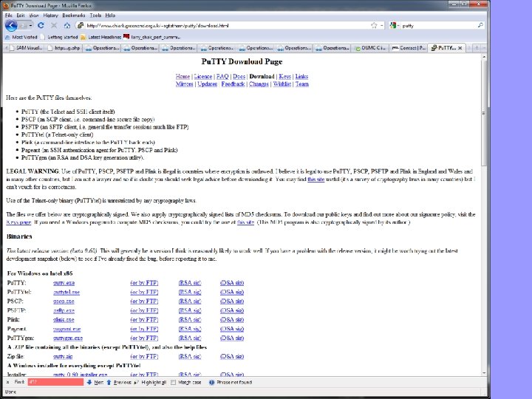Switch to the SAM Visual tab
Screen dimensions: 532x399
tap(26, 48)
